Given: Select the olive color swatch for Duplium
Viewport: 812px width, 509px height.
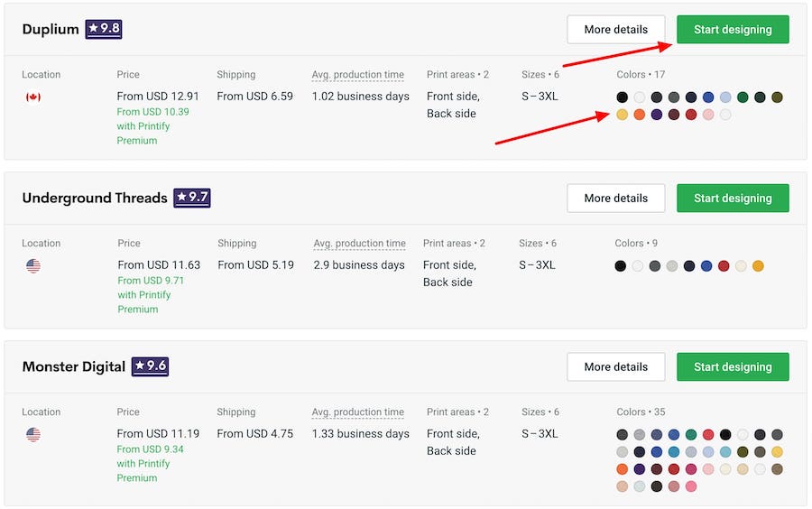Looking at the screenshot, I should [778, 97].
